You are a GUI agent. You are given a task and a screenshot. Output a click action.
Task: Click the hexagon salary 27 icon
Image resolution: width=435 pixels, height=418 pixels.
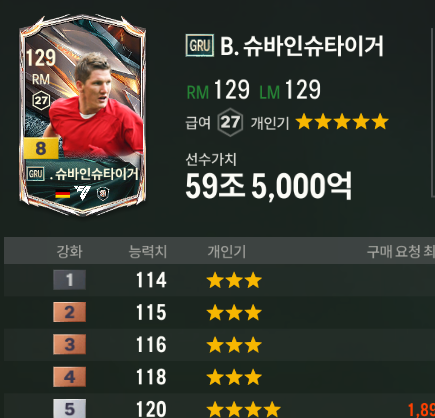point(230,122)
